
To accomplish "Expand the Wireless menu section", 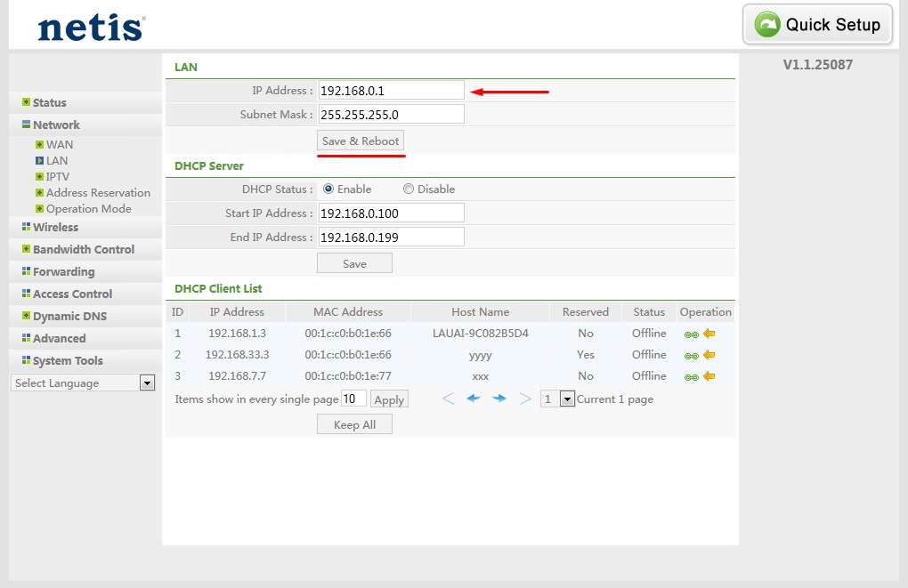I will pyautogui.click(x=55, y=228).
